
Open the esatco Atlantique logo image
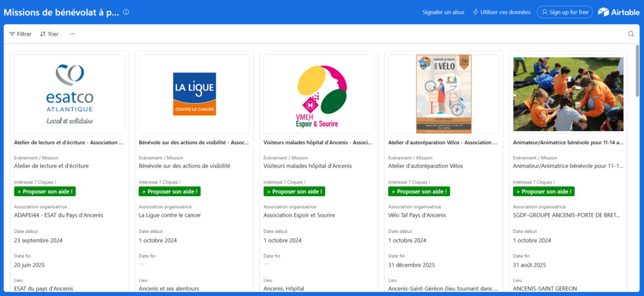tap(69, 94)
